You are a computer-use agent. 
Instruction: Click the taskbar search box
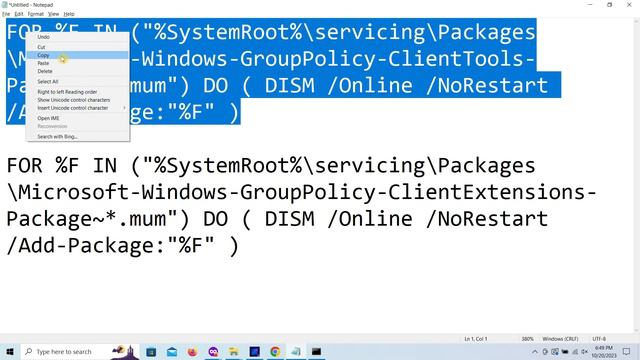click(x=80, y=351)
